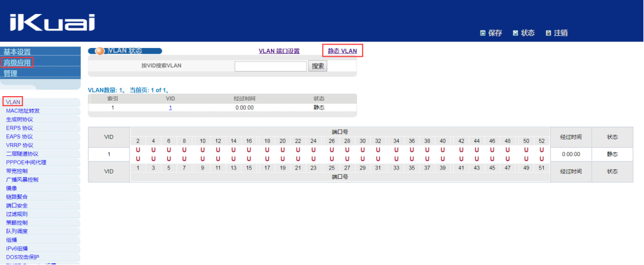Click port number 51 in port table

[542, 168]
